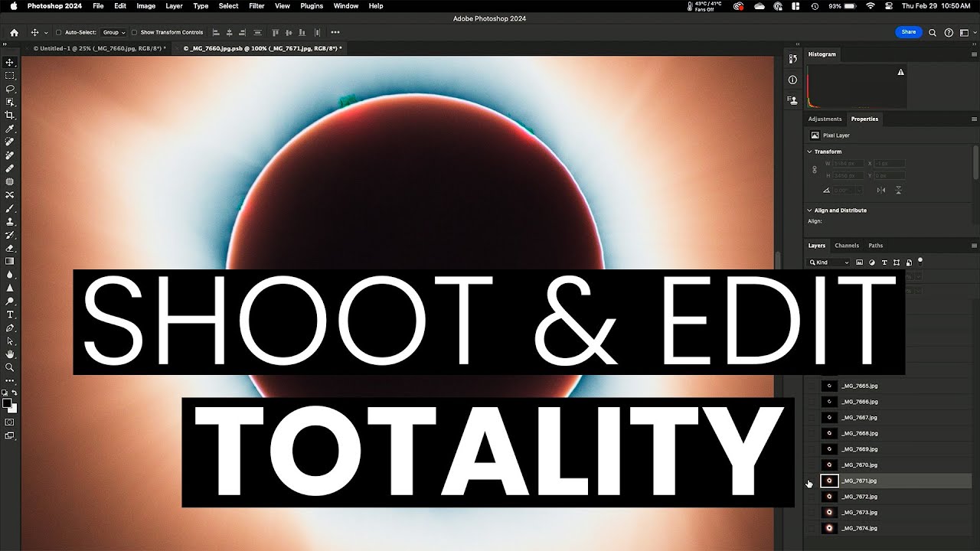This screenshot has width=980, height=551.
Task: Filter layers by pixel layer icon
Action: click(860, 262)
